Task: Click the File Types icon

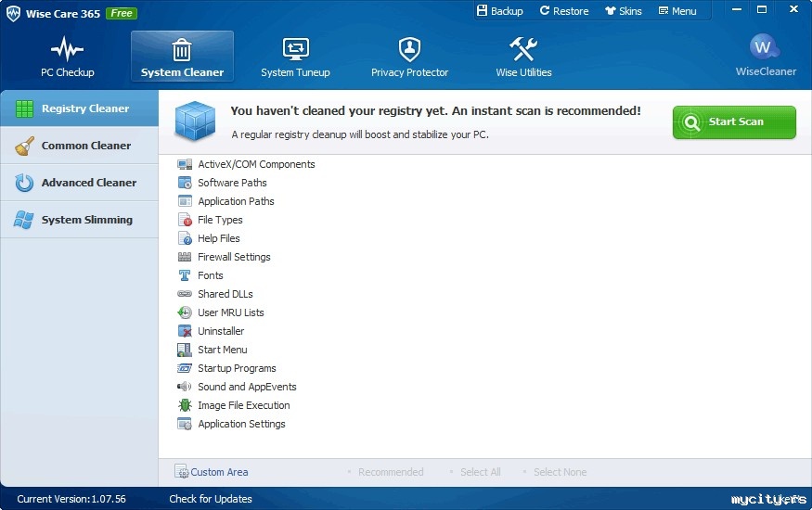Action: coord(185,220)
